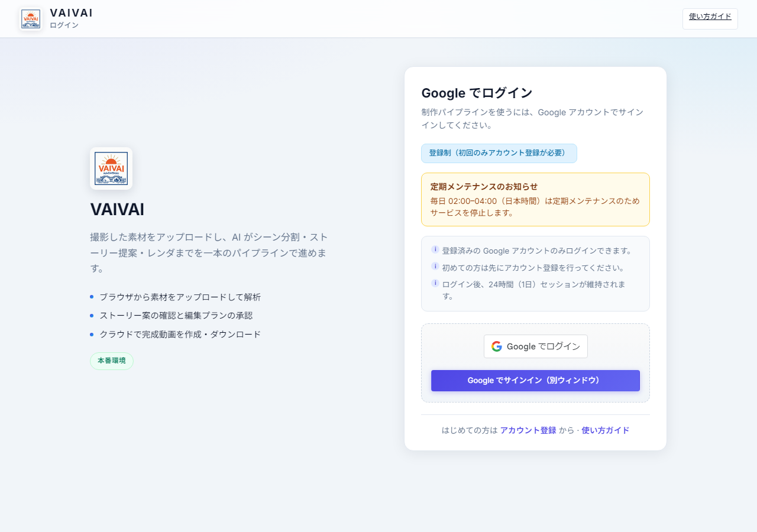
Task: Click the ブラウザから素材をアップロードして解析 bullet
Action: [180, 297]
